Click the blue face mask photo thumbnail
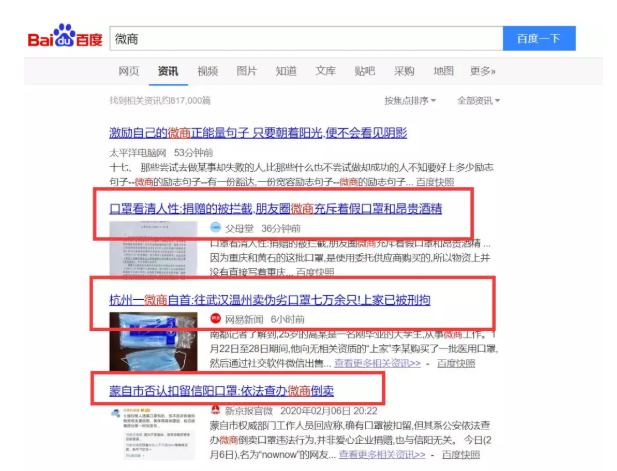Screen dimensions: 617x471 click(x=153, y=342)
